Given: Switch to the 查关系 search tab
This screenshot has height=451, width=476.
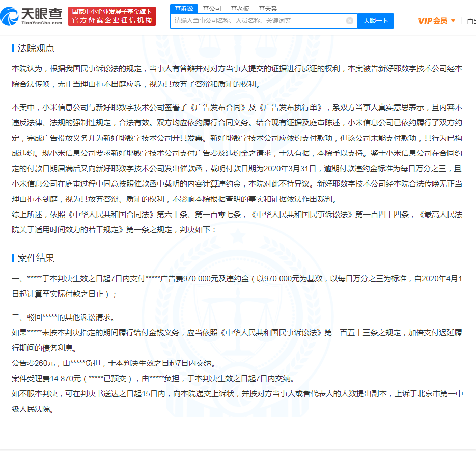Looking at the screenshot, I should 268,9.
